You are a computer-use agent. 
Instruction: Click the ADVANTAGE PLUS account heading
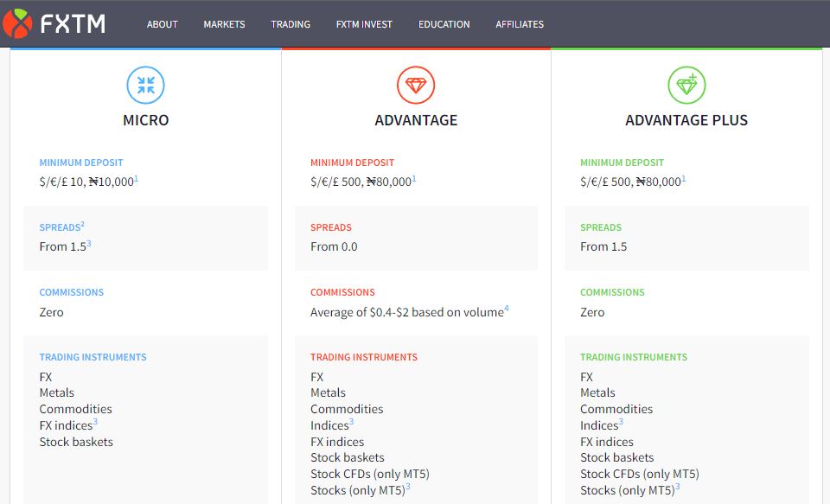click(x=686, y=120)
